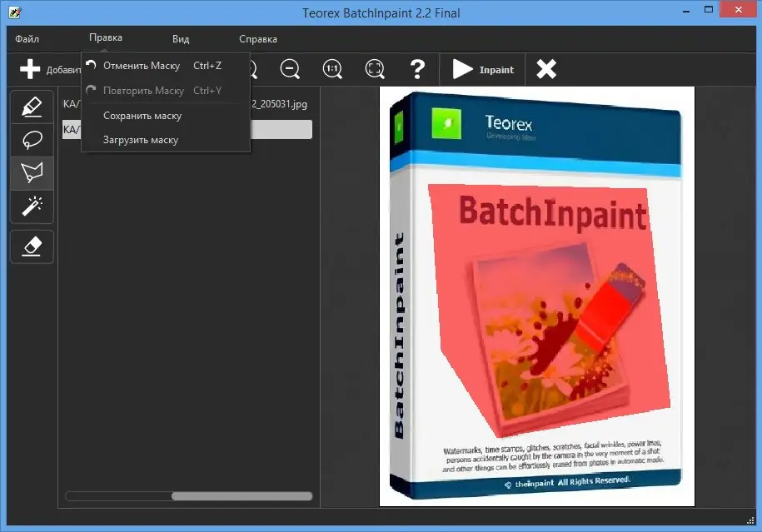
Task: Select the Marker tool
Action: point(32,107)
